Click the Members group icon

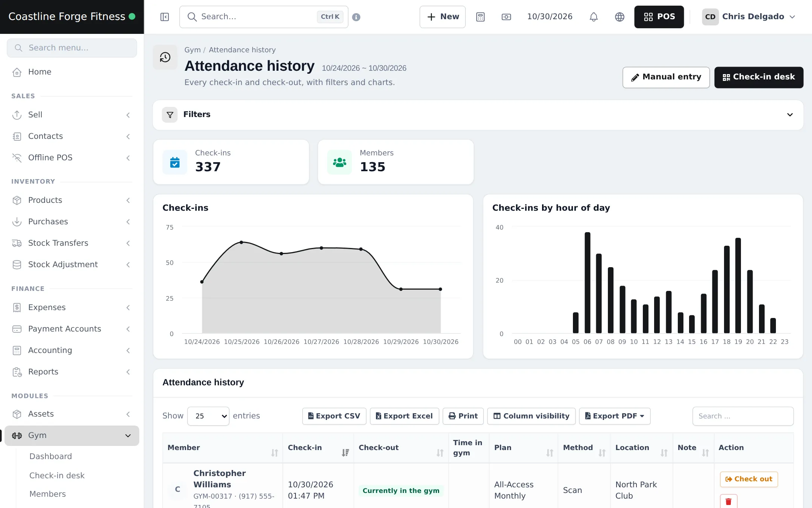pos(339,162)
